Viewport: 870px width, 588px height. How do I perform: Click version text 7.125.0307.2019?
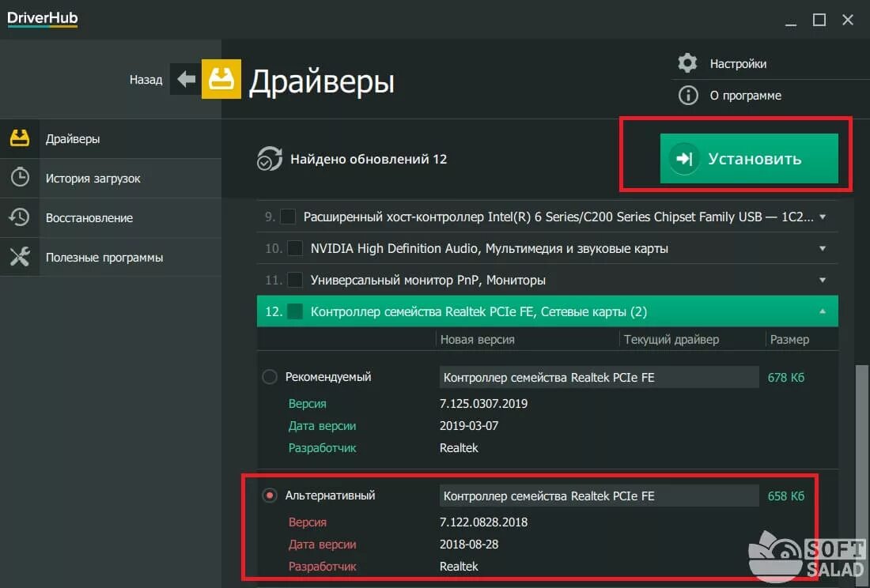pyautogui.click(x=483, y=403)
